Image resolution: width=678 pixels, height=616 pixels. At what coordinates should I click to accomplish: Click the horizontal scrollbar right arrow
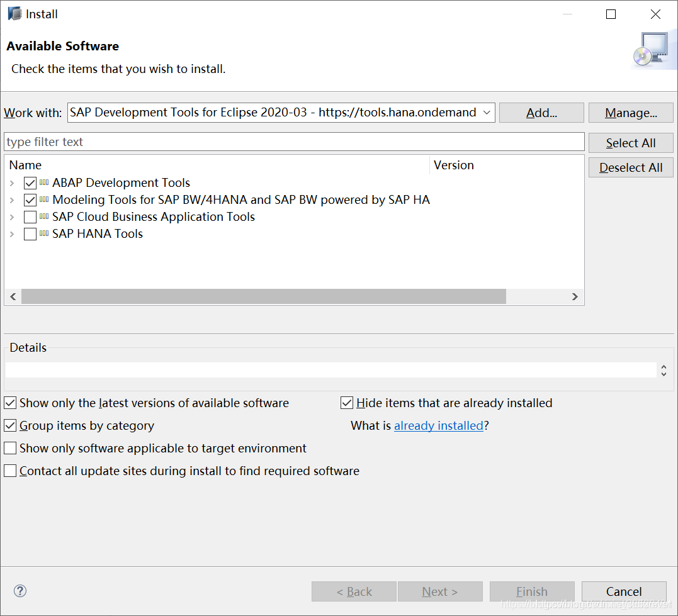click(x=575, y=296)
